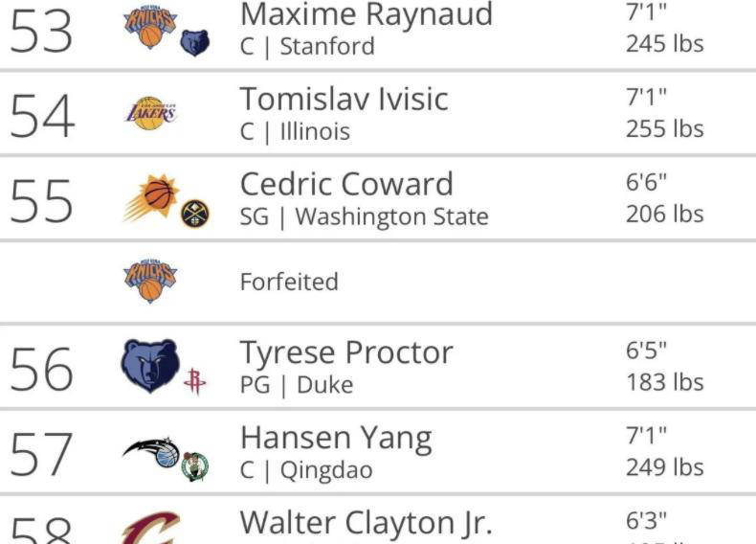Click the Cavaliers logo at pick 58
The width and height of the screenshot is (756, 544).
tap(150, 528)
